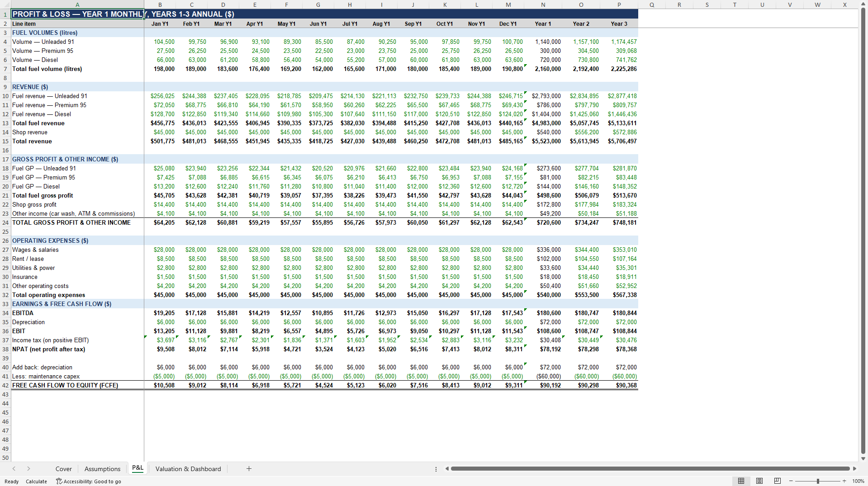Select Year 2 EBITDA value $180,747
868x486 pixels.
tap(581, 313)
